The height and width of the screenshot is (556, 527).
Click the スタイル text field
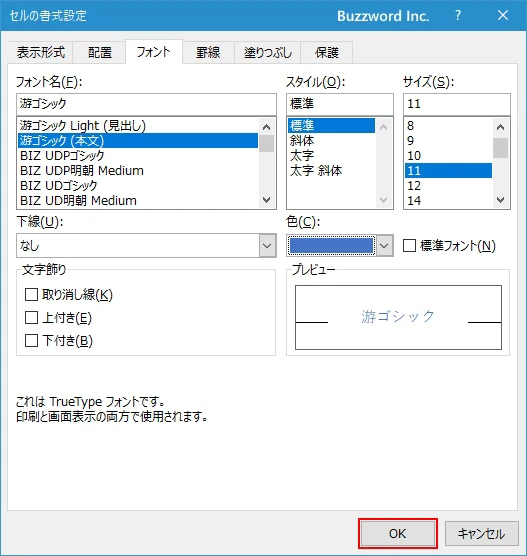tap(340, 104)
